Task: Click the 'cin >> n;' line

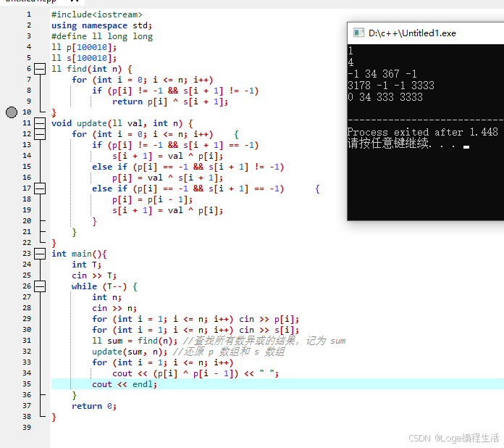Action: pos(114,308)
